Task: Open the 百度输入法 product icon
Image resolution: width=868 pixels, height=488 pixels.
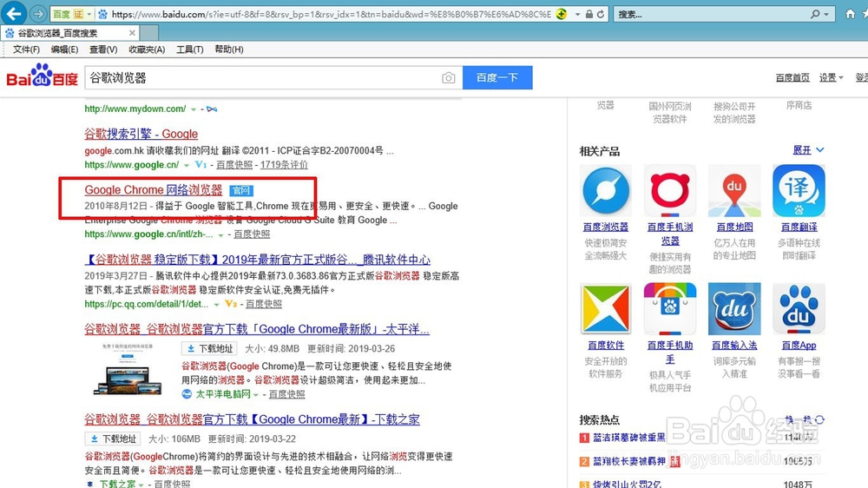Action: click(x=734, y=308)
